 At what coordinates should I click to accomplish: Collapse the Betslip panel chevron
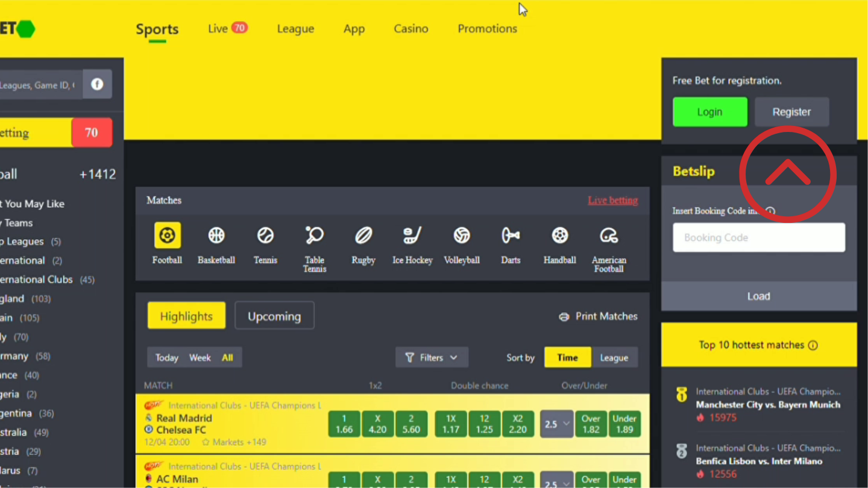coord(788,173)
